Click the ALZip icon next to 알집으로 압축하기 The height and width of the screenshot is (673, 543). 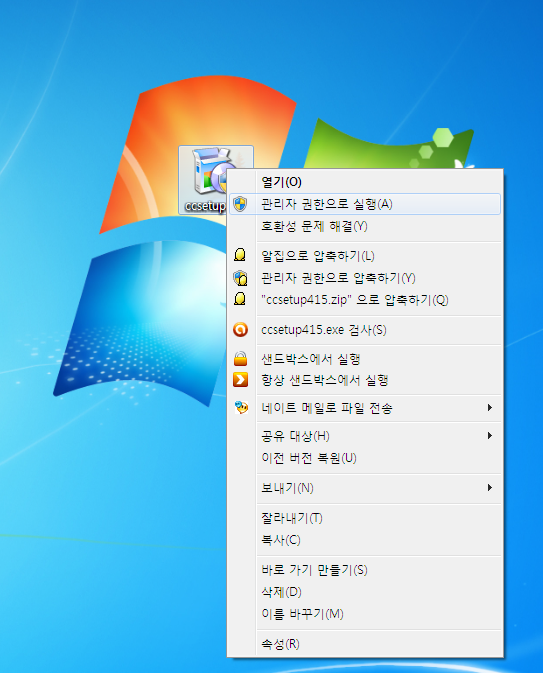[x=240, y=255]
